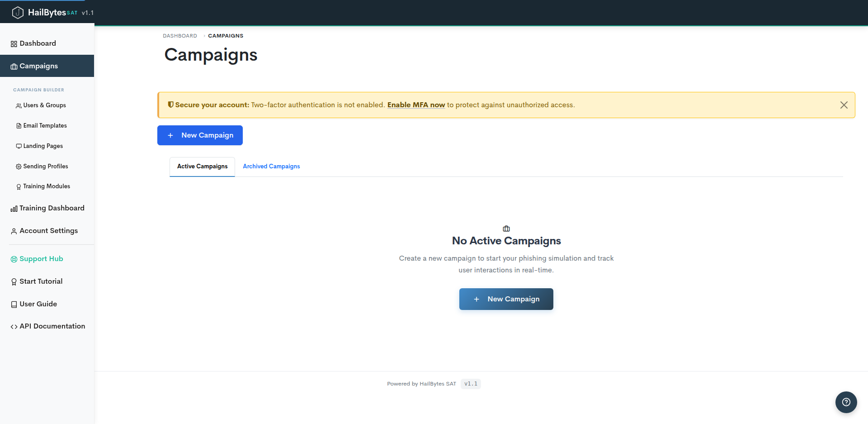Click the Support Hub lifebuoy icon
The height and width of the screenshot is (424, 868).
[13, 259]
